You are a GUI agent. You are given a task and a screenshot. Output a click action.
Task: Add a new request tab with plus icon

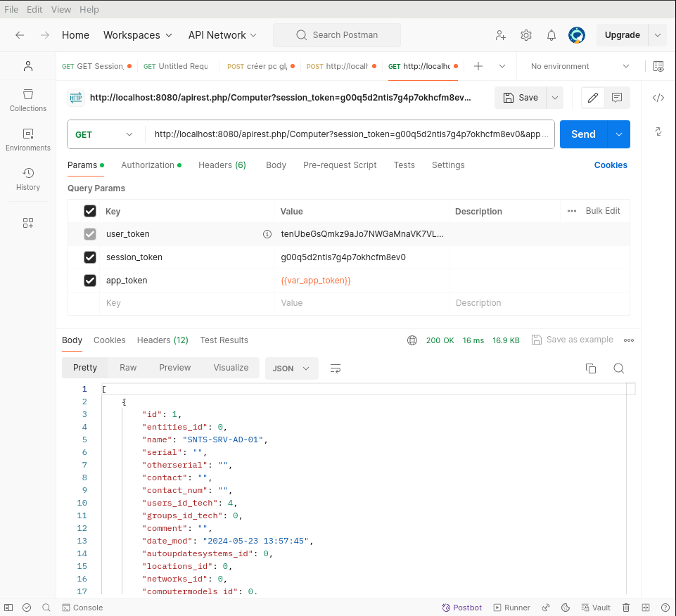tap(478, 66)
